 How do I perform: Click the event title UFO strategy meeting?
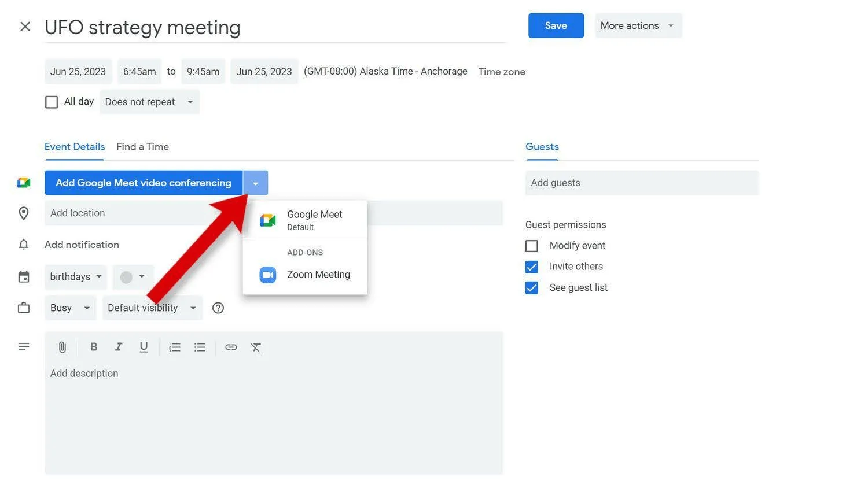[x=142, y=27]
